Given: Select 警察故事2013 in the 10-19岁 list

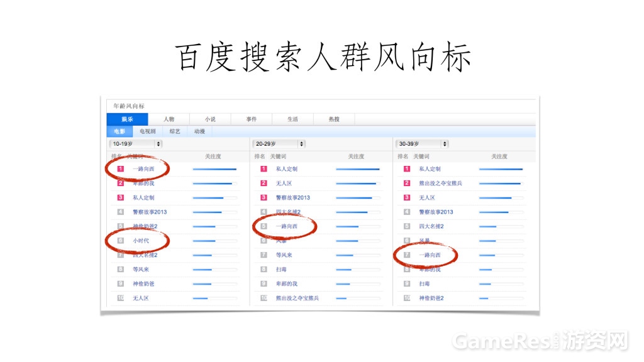Looking at the screenshot, I should [150, 212].
